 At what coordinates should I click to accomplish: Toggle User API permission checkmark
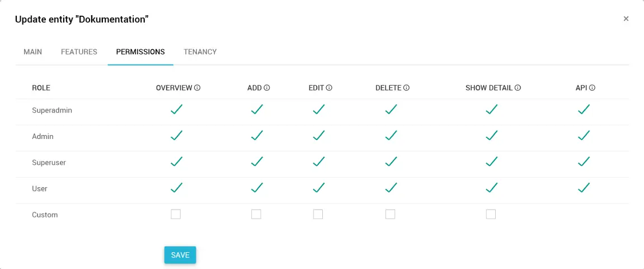tap(584, 188)
